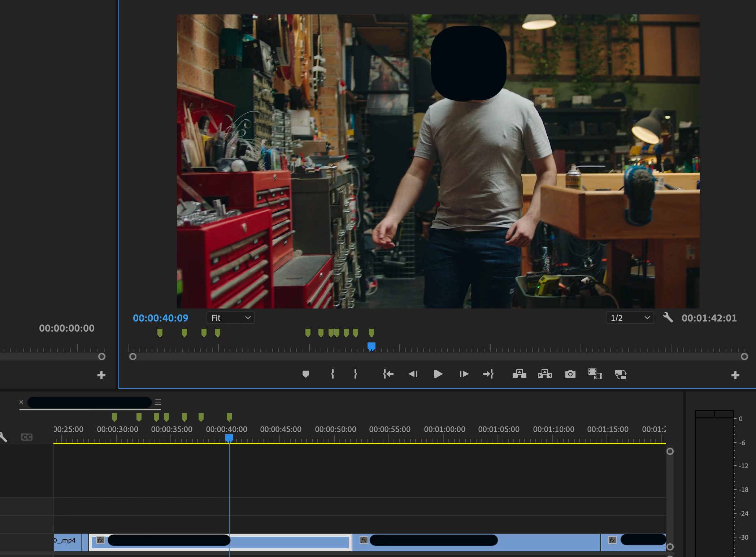Click the Lift button in transport controls
The image size is (756, 557).
click(x=519, y=374)
